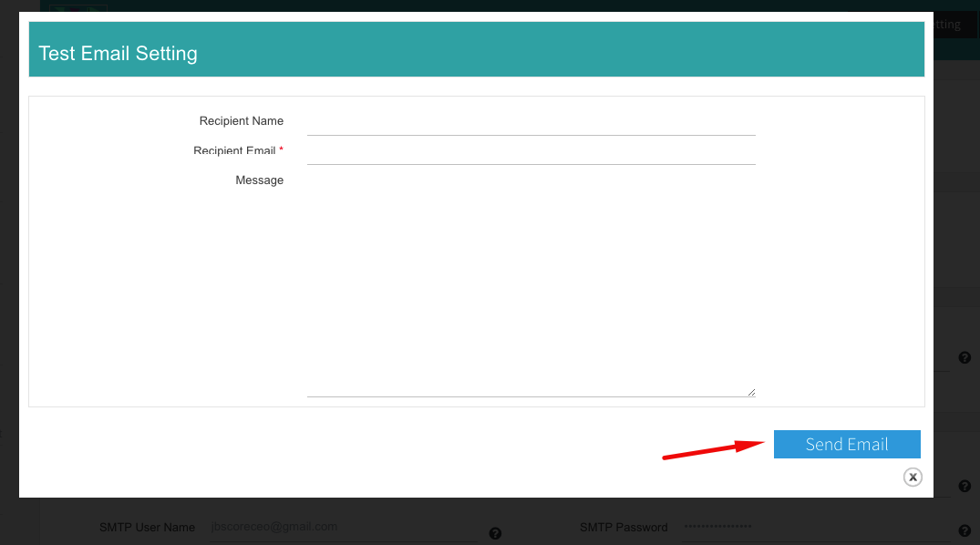Click the Send Email button
The width and height of the screenshot is (980, 545).
coord(847,445)
